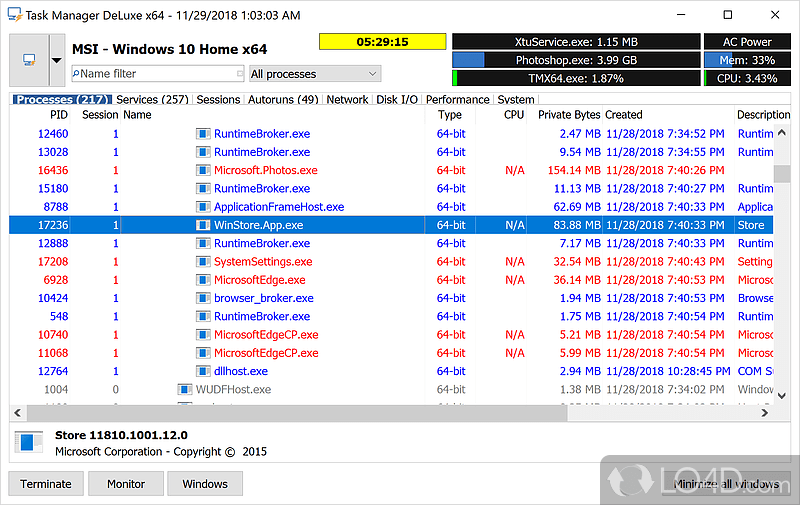Click the Terminate button

tap(46, 484)
